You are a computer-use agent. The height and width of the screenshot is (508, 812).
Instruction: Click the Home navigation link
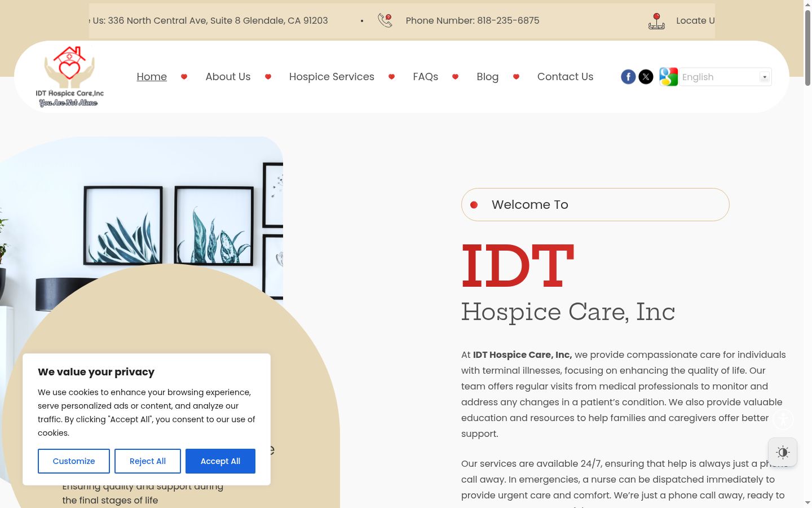(152, 77)
